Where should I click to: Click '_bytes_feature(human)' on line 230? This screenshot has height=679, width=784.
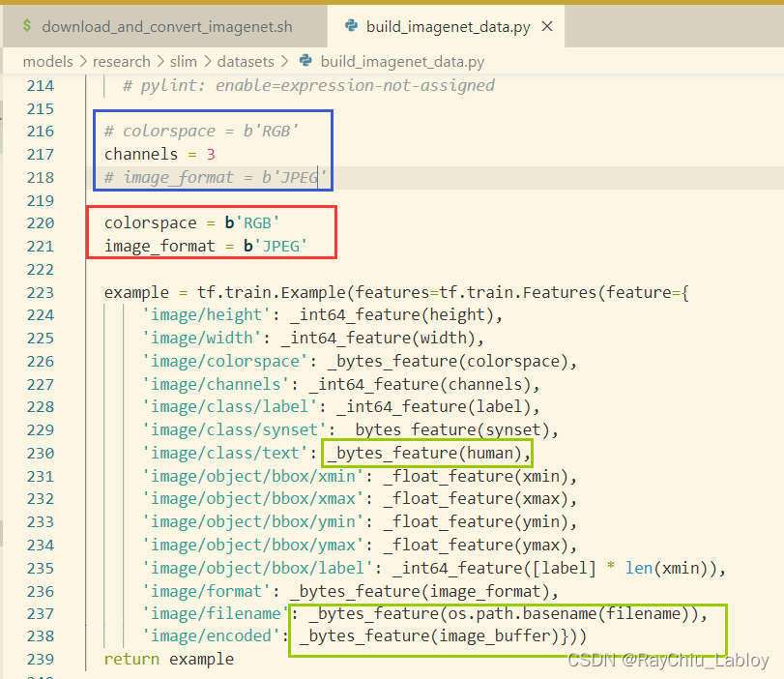coord(424,453)
